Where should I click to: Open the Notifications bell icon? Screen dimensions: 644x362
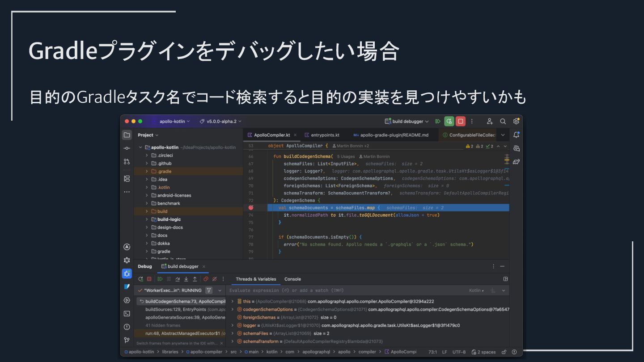517,135
